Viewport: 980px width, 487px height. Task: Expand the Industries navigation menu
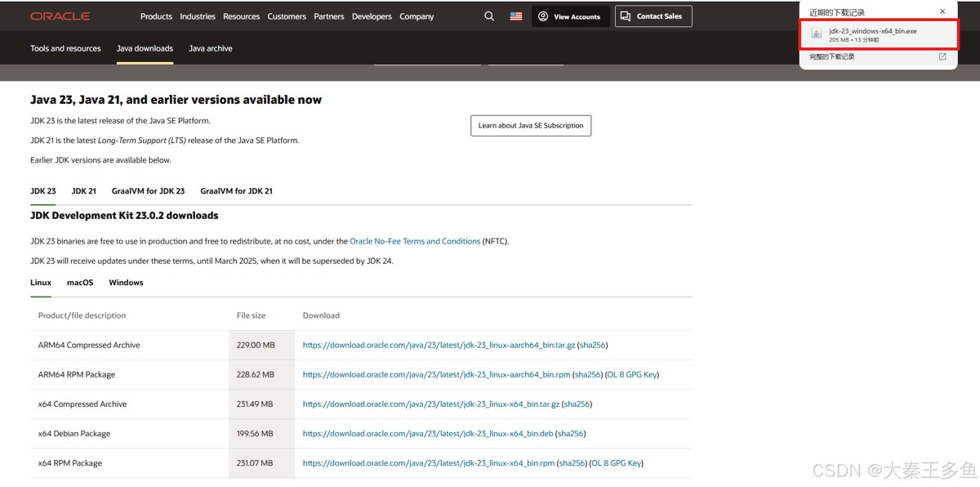pyautogui.click(x=198, y=16)
